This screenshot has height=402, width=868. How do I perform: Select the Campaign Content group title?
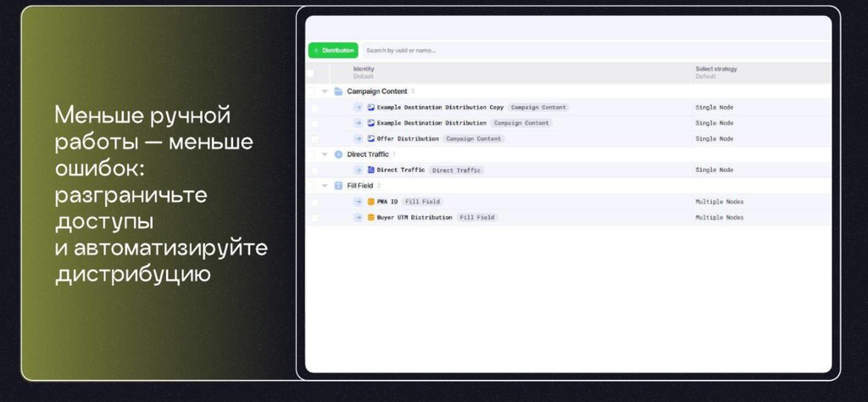point(377,92)
